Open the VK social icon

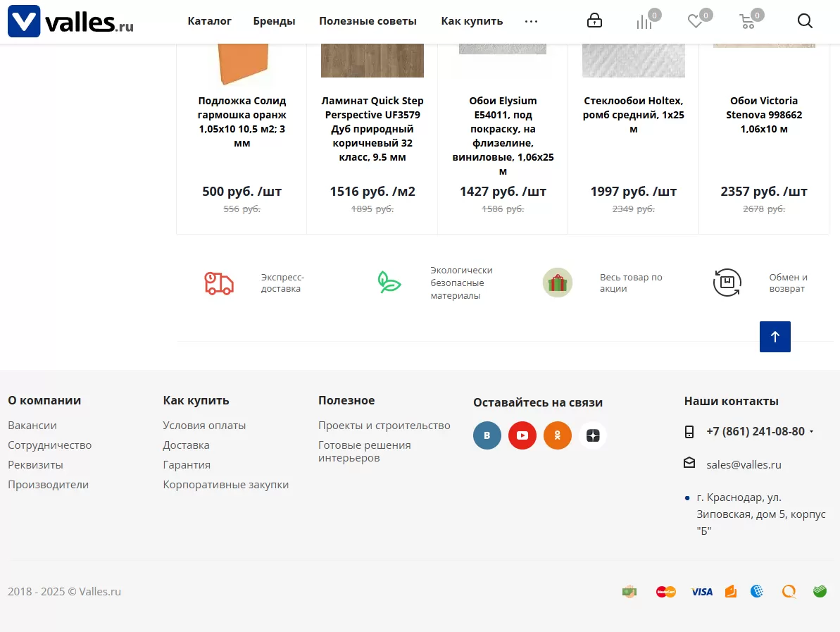[x=487, y=435]
